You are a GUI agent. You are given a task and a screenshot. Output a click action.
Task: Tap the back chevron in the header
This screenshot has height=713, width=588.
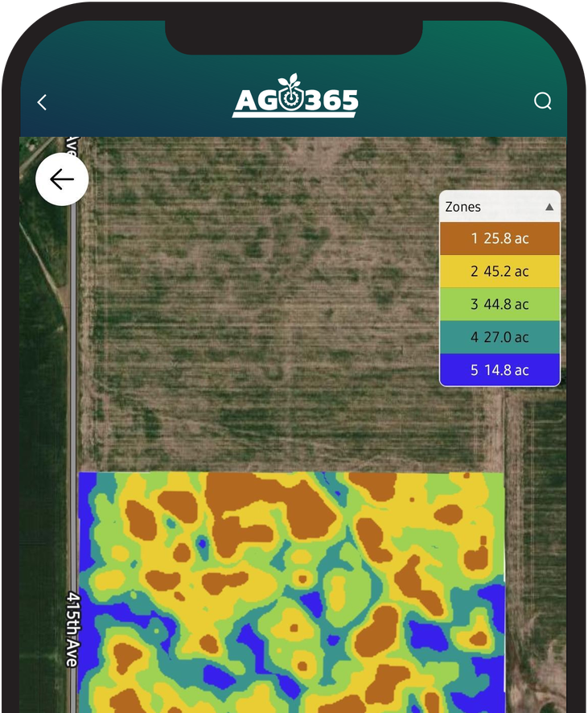click(x=42, y=102)
